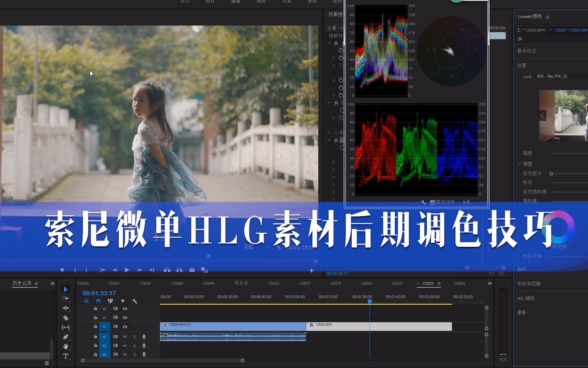Collapse the 调整 section in the Lumetri panel
Viewport: 588px width, 368px height.
pyautogui.click(x=520, y=164)
